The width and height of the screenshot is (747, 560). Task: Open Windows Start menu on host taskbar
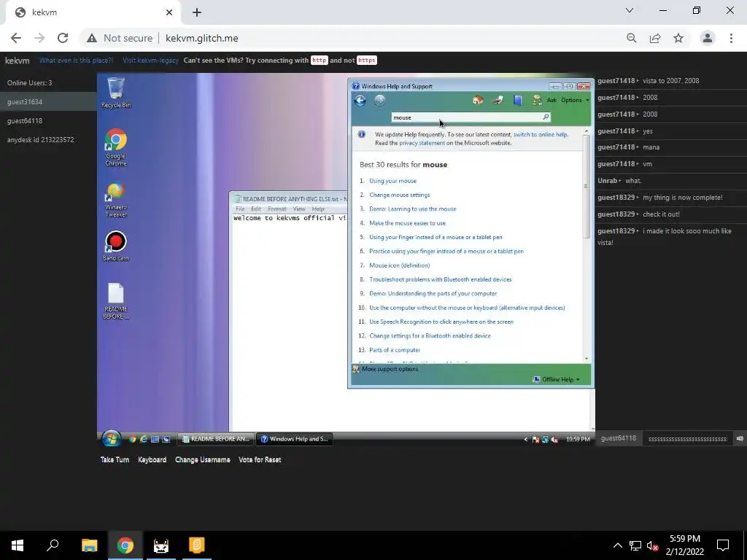pos(18,545)
